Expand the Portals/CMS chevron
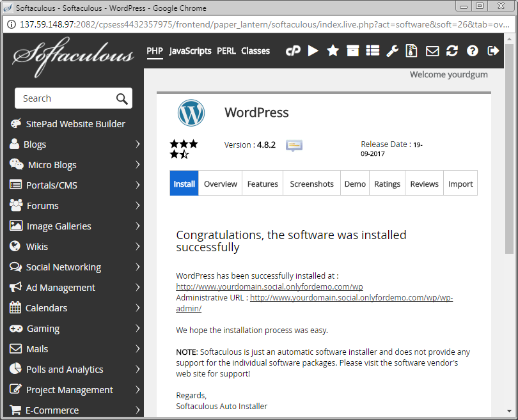 (x=137, y=185)
